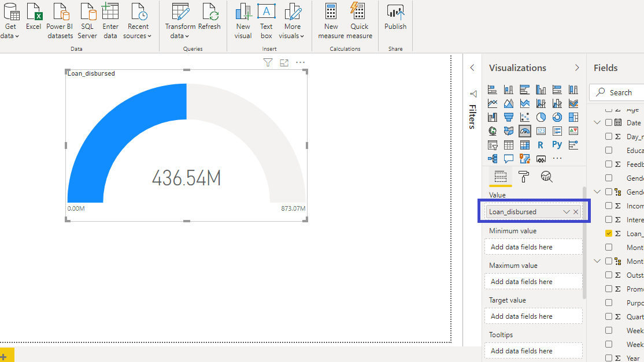Click the Publish button
Viewport: 644px width, 362px height.
pos(395,16)
